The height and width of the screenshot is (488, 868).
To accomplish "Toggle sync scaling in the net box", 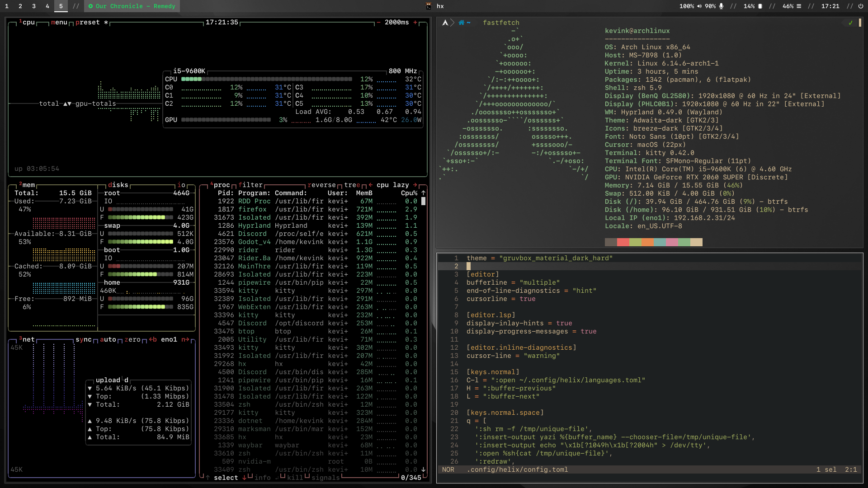I will click(x=84, y=339).
